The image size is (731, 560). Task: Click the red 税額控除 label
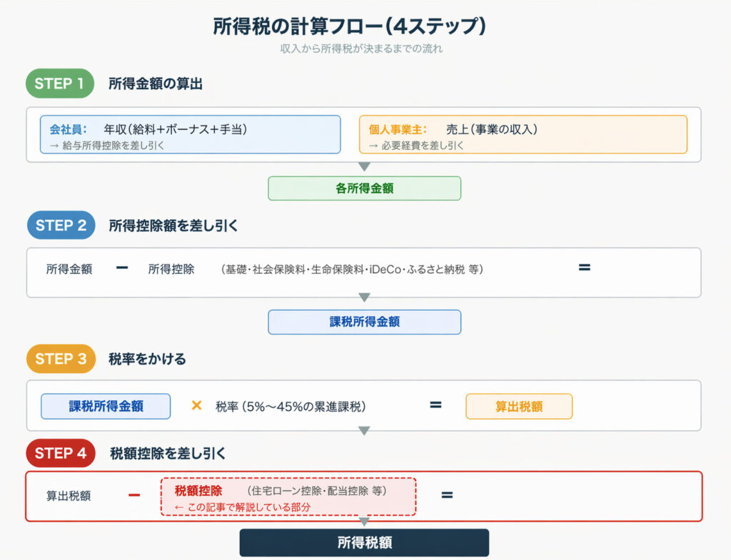tap(198, 491)
